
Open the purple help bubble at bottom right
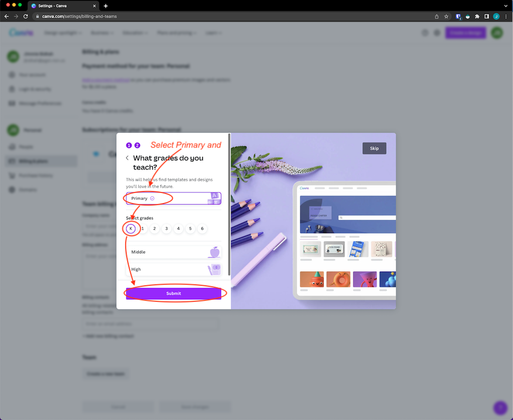(x=500, y=407)
